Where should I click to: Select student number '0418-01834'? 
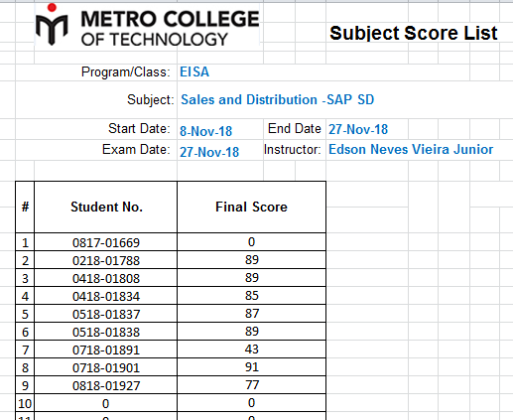[x=106, y=296]
